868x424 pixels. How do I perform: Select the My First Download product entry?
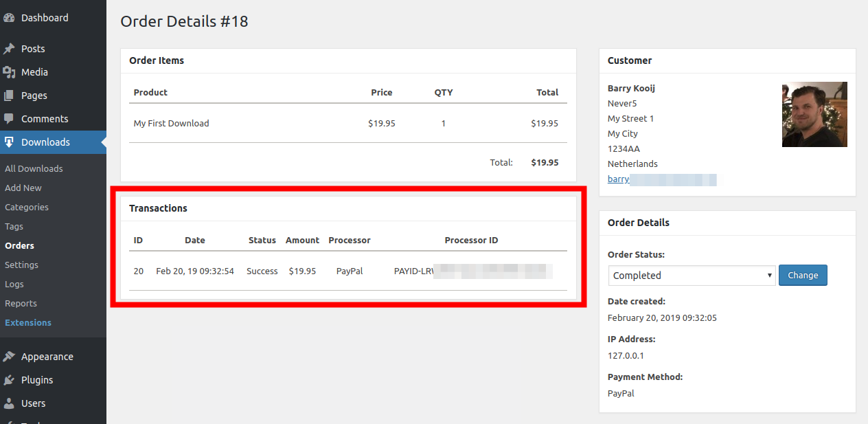tap(171, 123)
